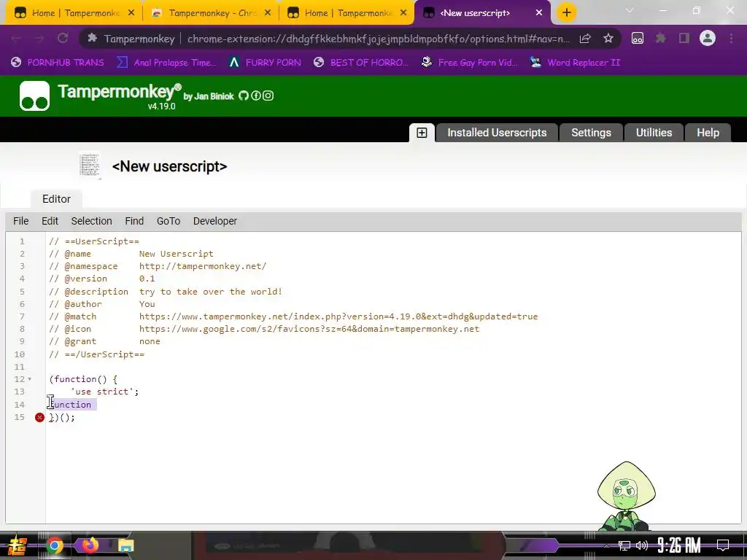Toggle the Chrome side panel icon
747x560 pixels.
pos(684,39)
